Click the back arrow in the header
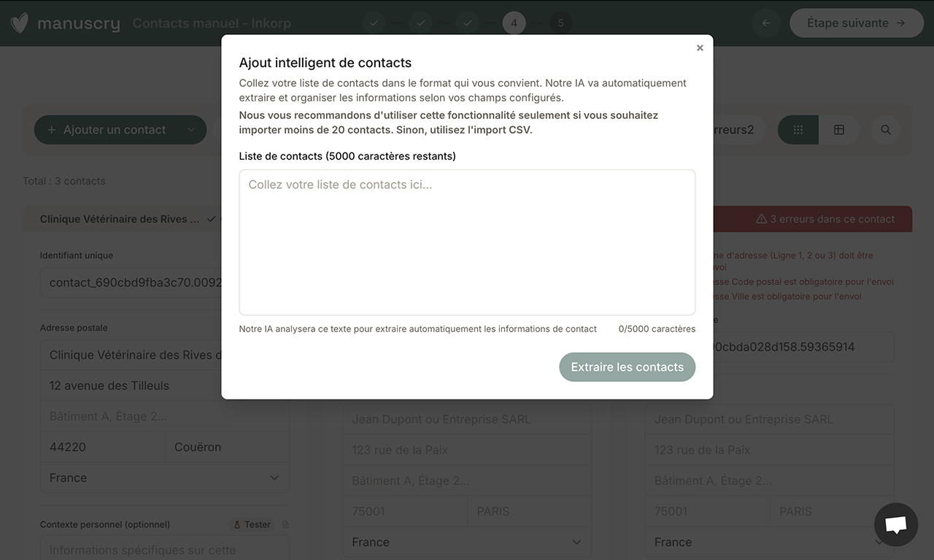Screen dimensions: 934x560 (x=765, y=23)
